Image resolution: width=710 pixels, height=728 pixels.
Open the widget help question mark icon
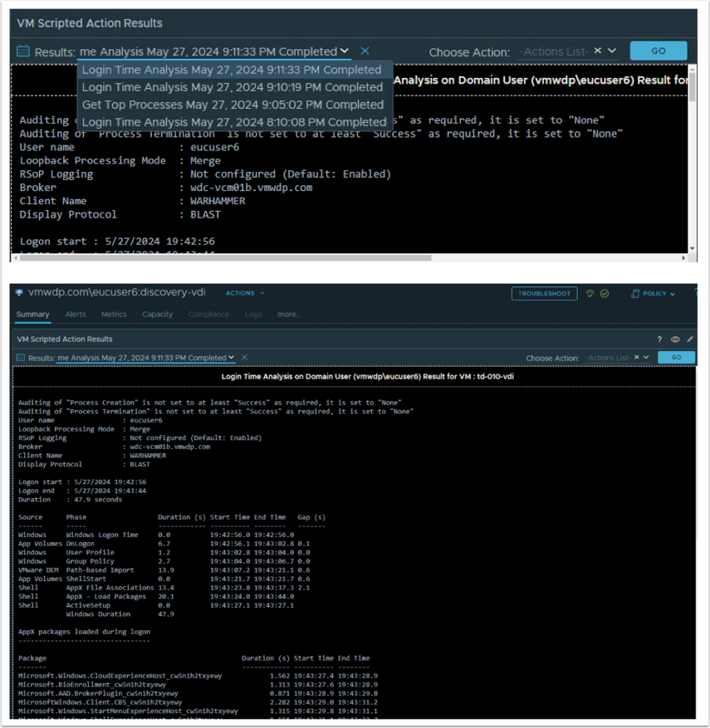[x=660, y=340]
